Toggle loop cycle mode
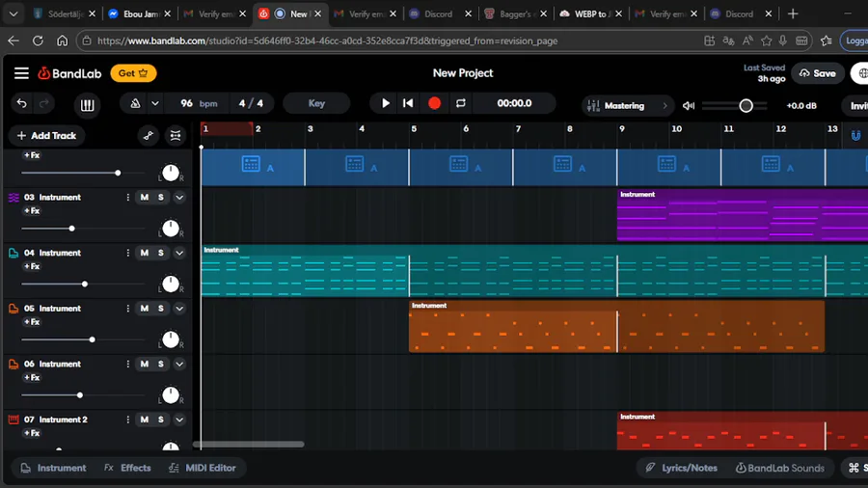Image resolution: width=868 pixels, height=488 pixels. 461,103
